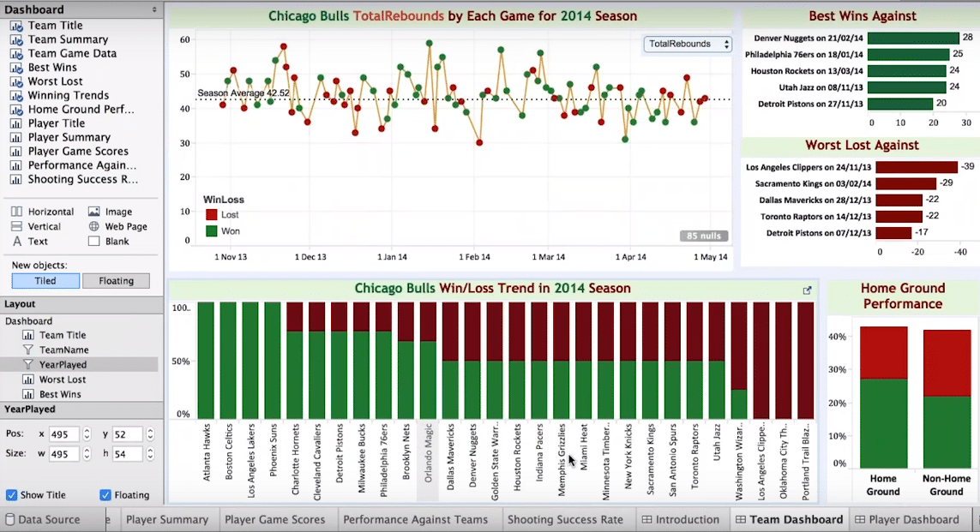Click the Philadelphia 76ers on 18/01/14 label
This screenshot has width=980, height=532.
tap(803, 54)
